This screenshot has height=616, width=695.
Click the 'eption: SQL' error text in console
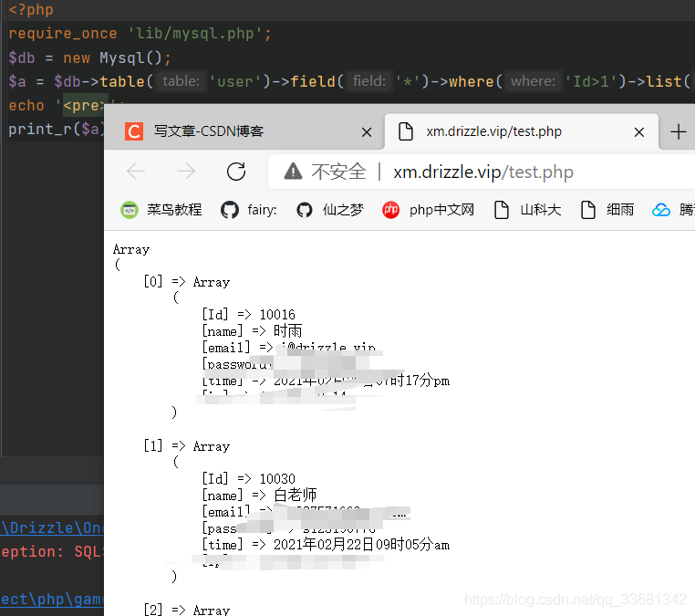52,552
